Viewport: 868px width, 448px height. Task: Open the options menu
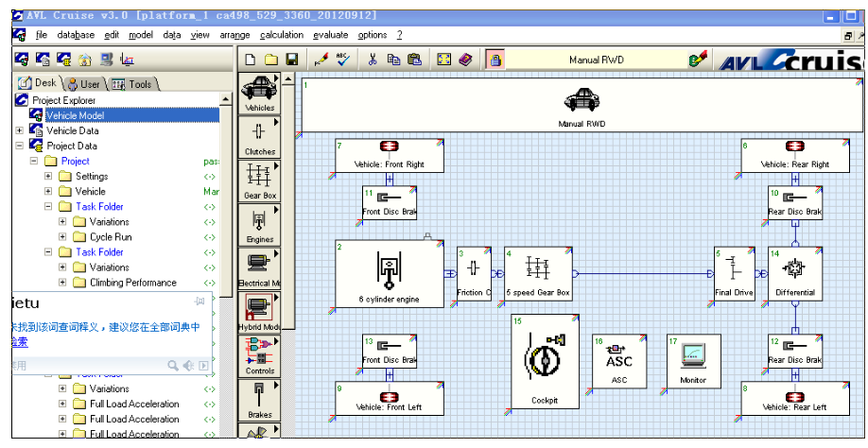[372, 35]
